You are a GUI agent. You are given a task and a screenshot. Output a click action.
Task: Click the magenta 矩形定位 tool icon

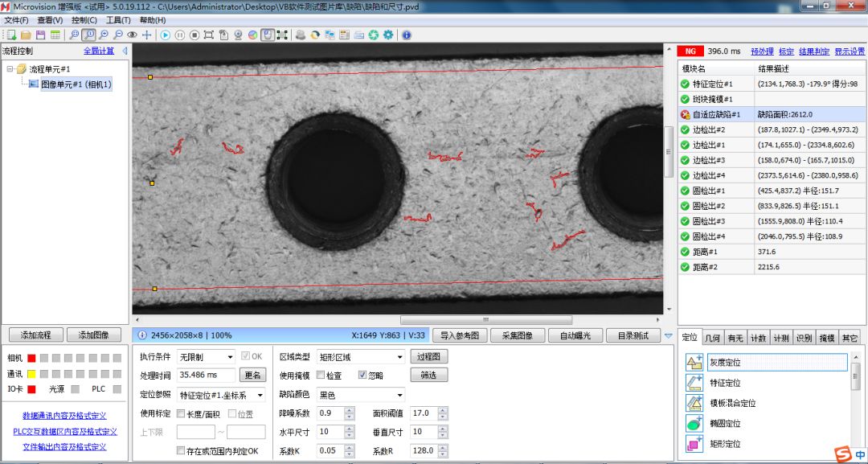point(694,444)
